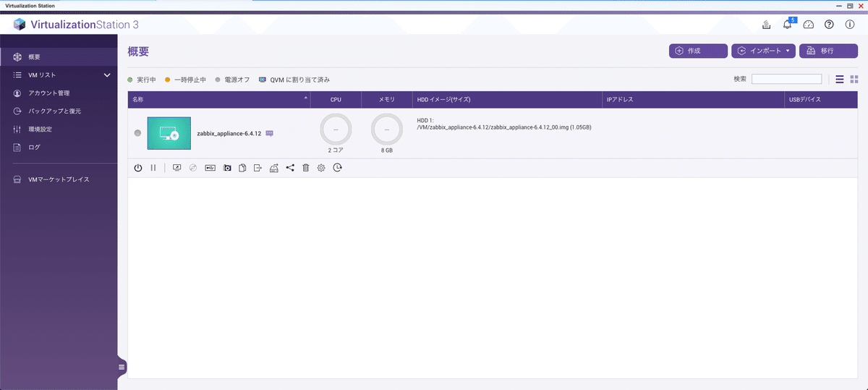868x390 pixels.
Task: Click the 概要 page heading
Action: pos(138,51)
